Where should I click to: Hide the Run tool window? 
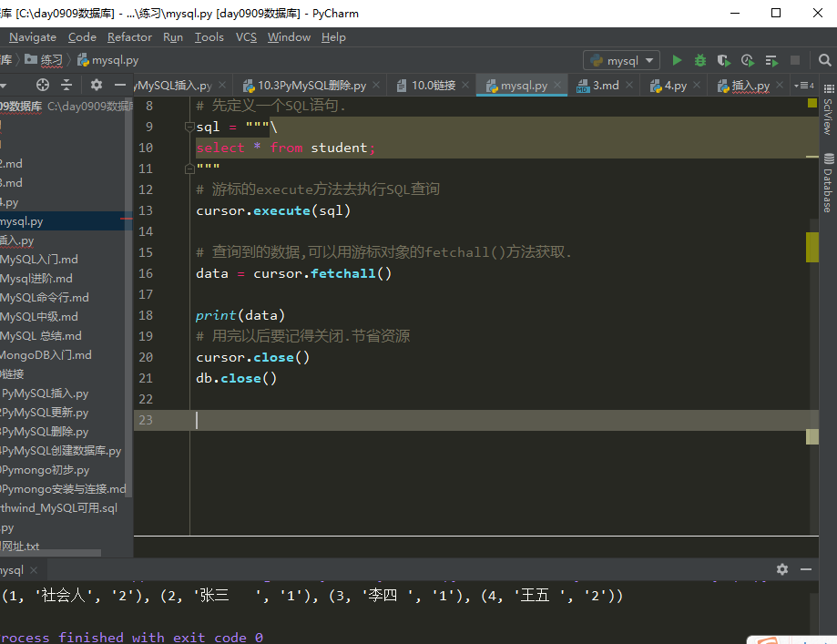pos(805,569)
